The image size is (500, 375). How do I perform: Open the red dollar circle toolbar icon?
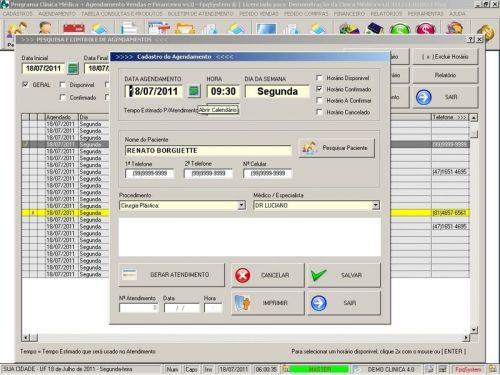click(x=426, y=29)
